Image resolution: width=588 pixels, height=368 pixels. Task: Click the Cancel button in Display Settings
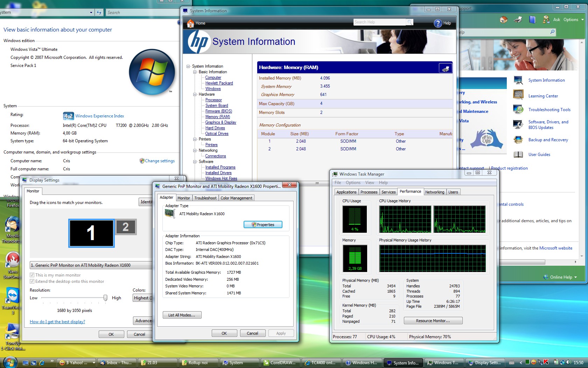[x=139, y=334]
